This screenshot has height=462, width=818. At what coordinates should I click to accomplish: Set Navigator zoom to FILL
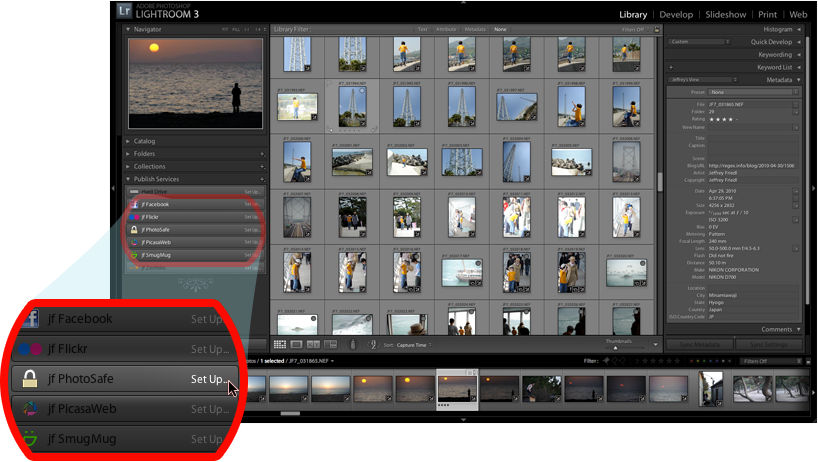[236, 30]
